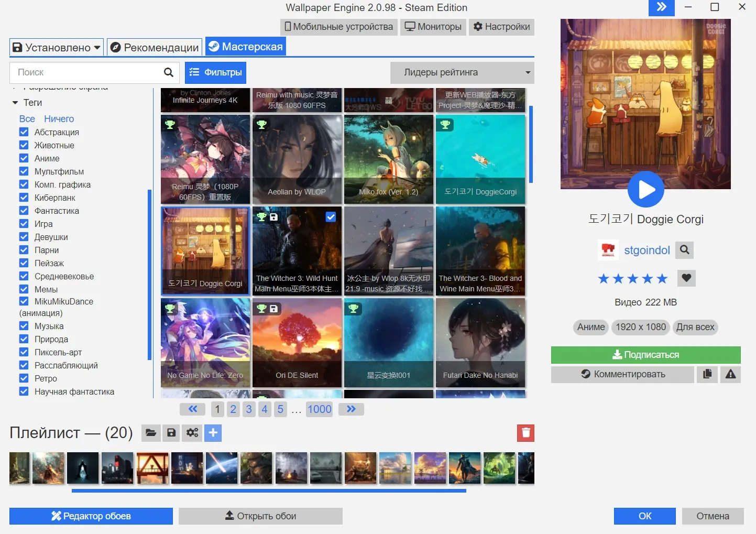The image size is (756, 534).
Task: Go to previous pages with the double-left arrow
Action: (x=193, y=409)
